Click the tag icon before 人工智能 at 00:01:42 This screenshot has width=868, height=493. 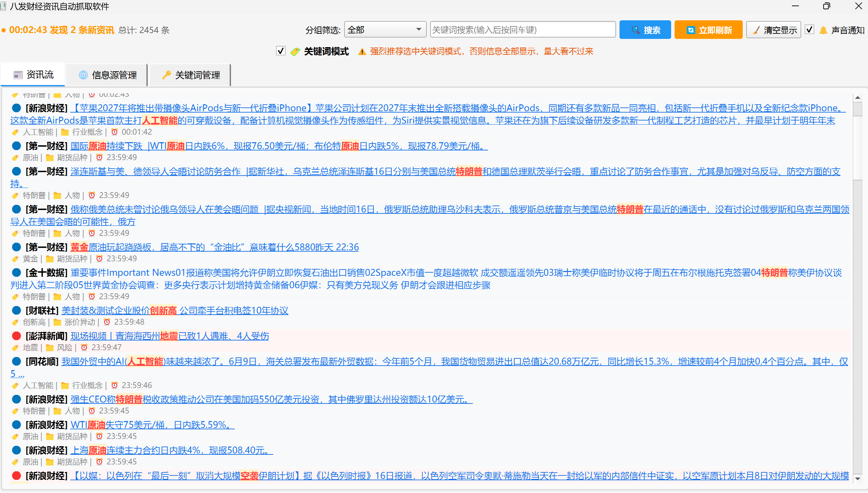click(15, 132)
